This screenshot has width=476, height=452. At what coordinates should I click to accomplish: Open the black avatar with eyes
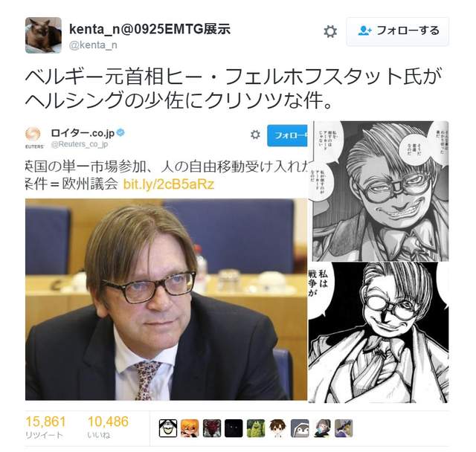point(234,428)
